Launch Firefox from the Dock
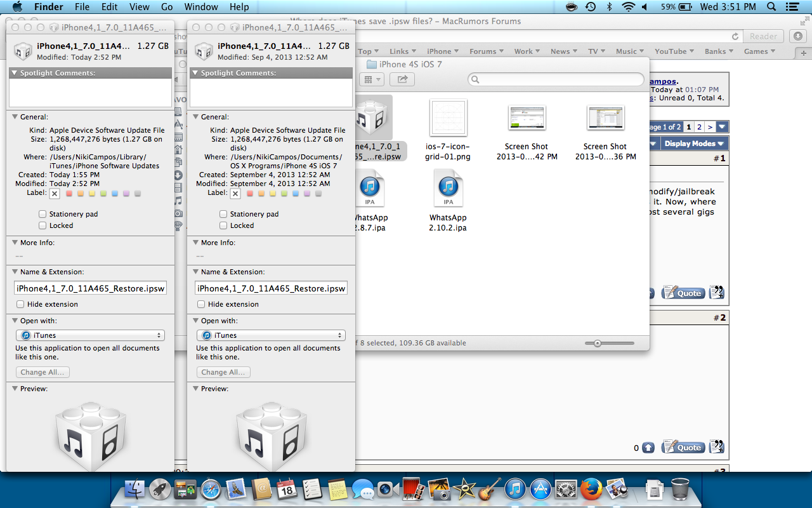812x508 pixels. click(591, 490)
